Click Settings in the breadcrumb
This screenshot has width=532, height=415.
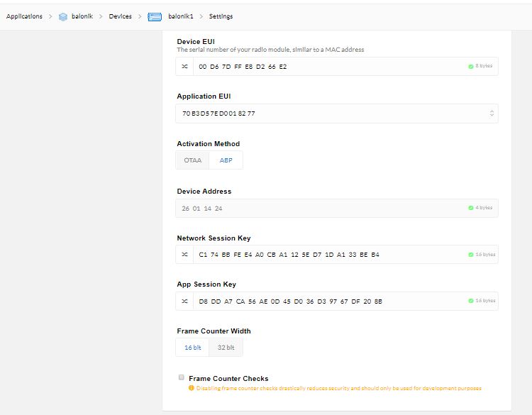(x=221, y=16)
